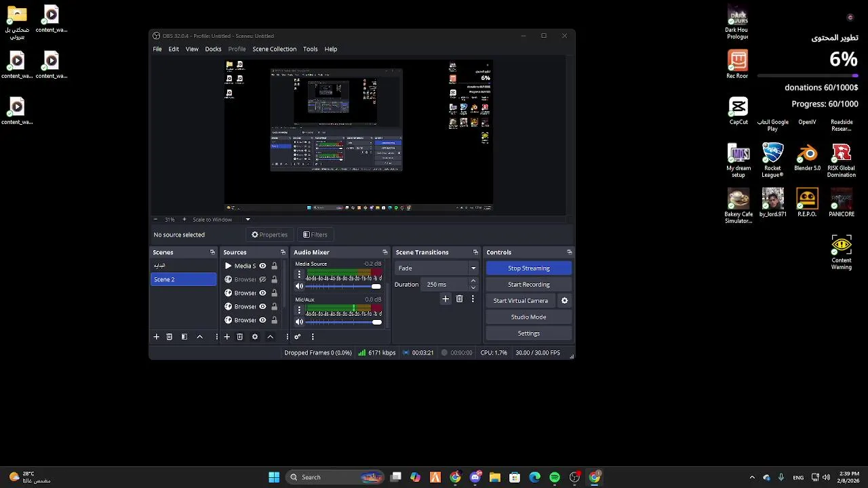The height and width of the screenshot is (488, 868).
Task: Add a source with plus icon in Sources
Action: pos(226,337)
